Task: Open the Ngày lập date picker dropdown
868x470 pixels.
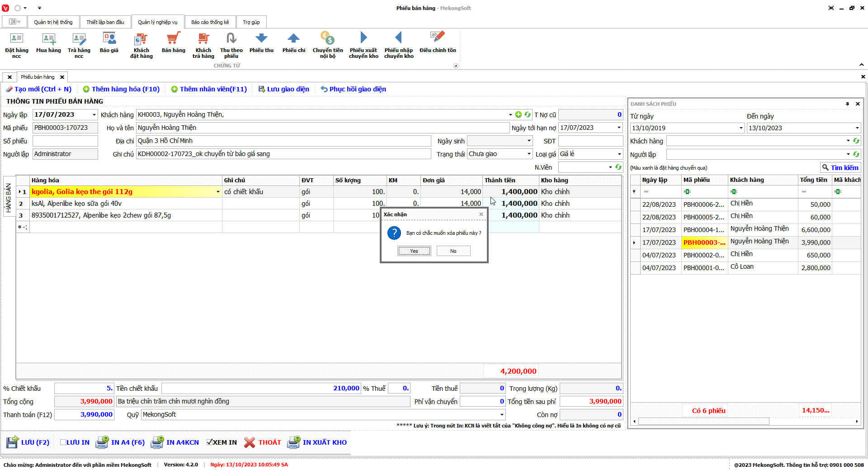Action: click(94, 115)
